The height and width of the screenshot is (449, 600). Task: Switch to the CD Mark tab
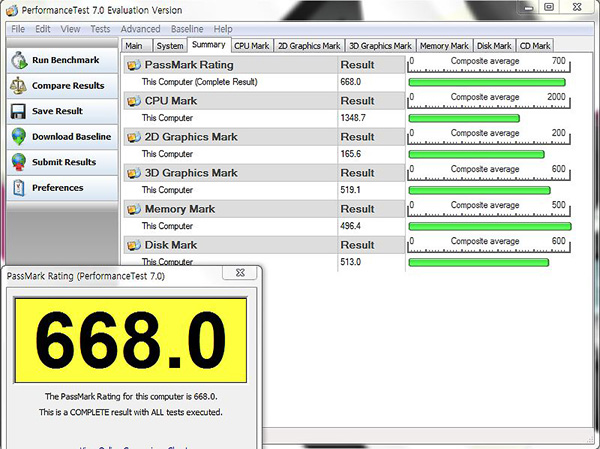535,46
